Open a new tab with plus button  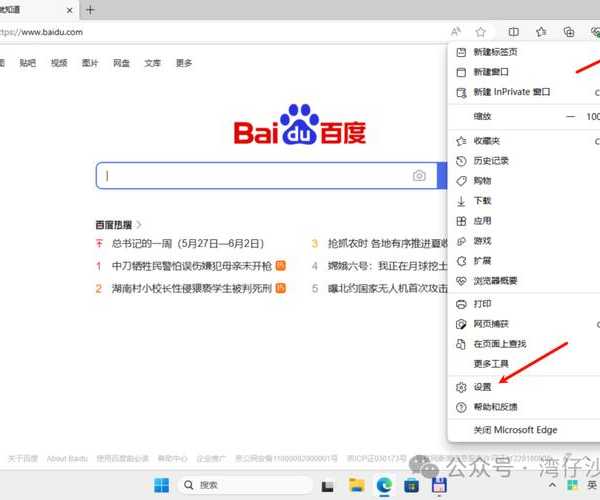[x=90, y=10]
